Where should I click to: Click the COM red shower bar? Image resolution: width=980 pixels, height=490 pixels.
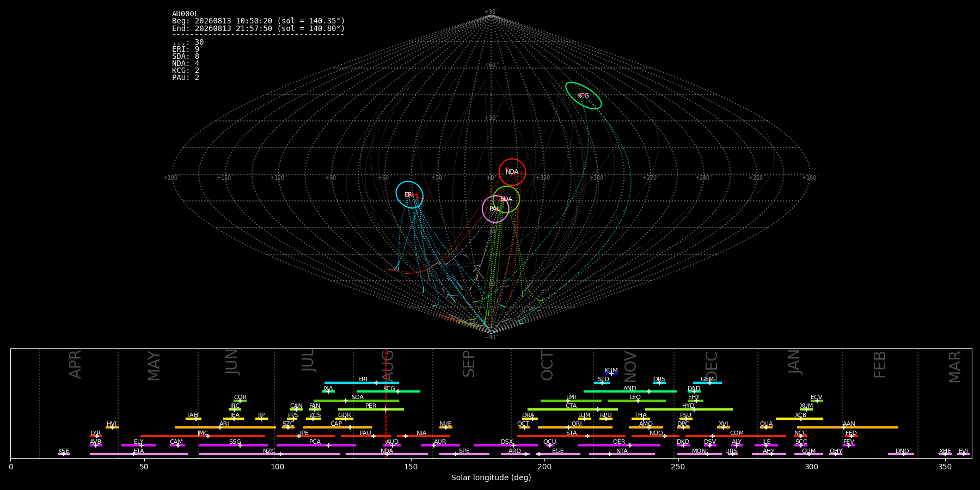click(736, 436)
